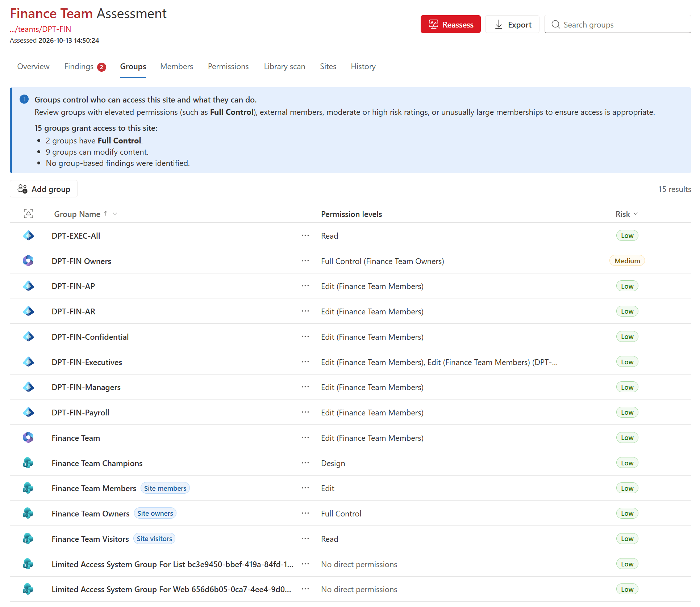Click the Finance Team Visitors SharePoint icon
This screenshot has width=700, height=607.
[x=28, y=539]
